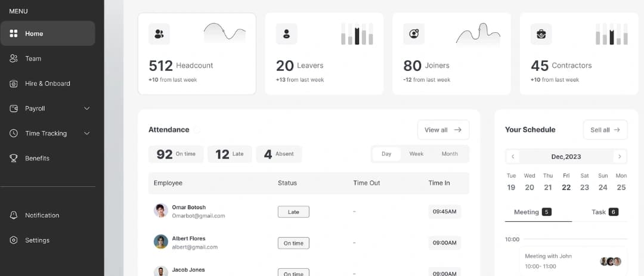Open the Home menu item
This screenshot has height=276, width=644.
(48, 33)
